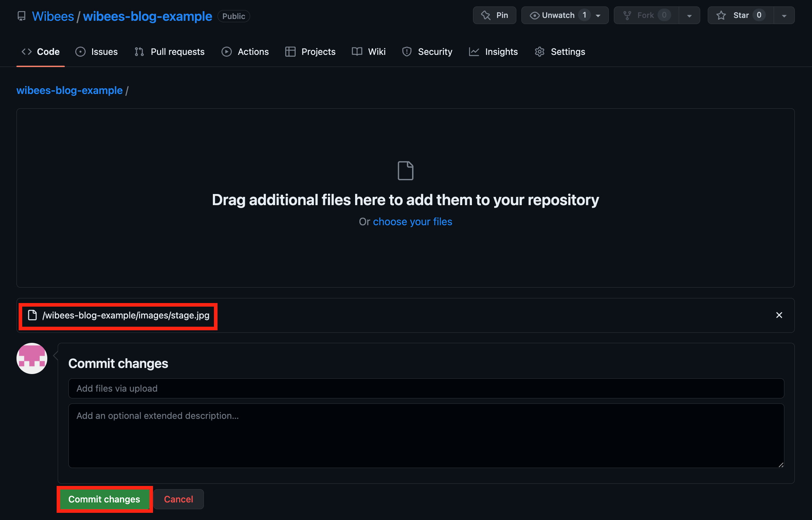Open the Fork dropdown arrow
The height and width of the screenshot is (520, 812).
[x=689, y=16]
